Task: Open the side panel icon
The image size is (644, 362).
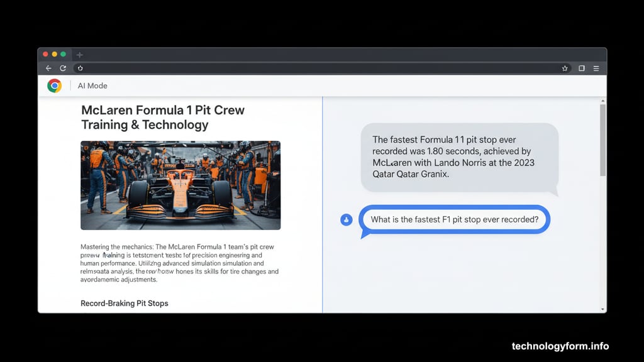Action: pos(582,69)
